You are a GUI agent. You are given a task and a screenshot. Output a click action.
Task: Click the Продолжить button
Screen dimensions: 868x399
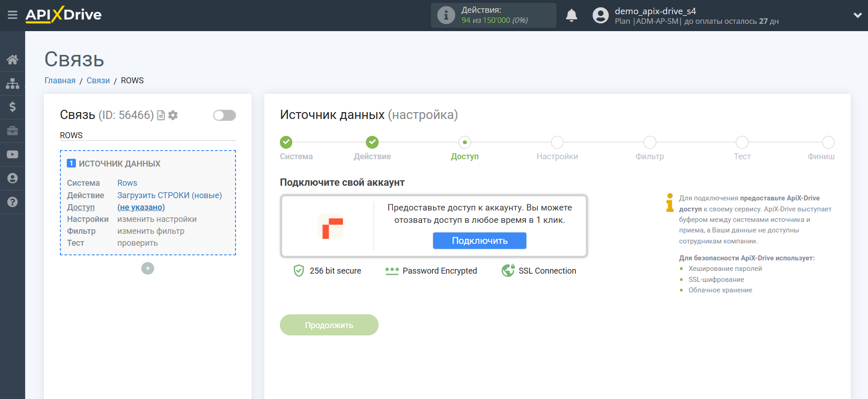point(329,325)
